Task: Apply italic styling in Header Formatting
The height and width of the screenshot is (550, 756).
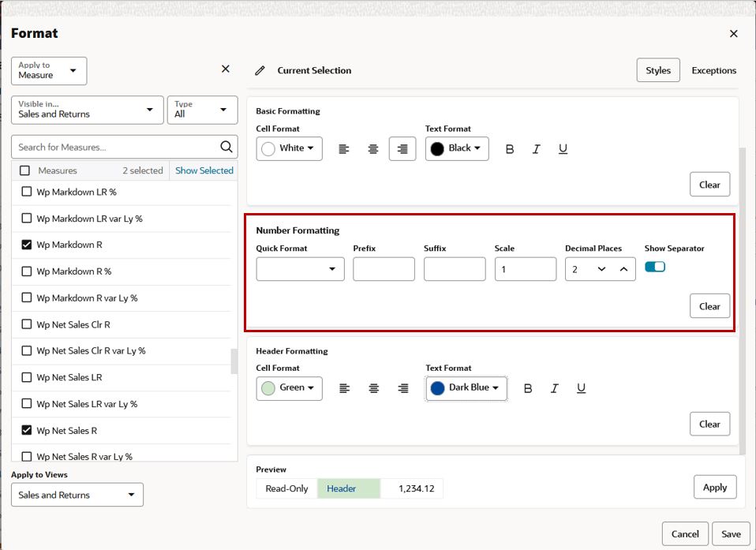Action: (554, 387)
